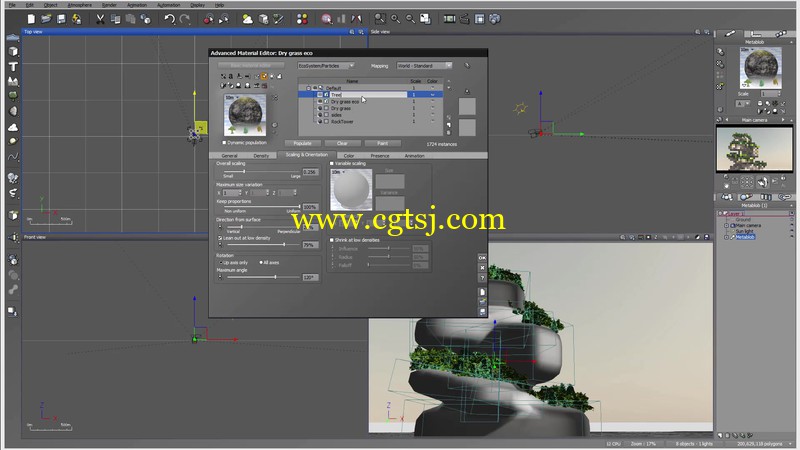The image size is (800, 450).
Task: Expand Main camera node in layer tree
Action: (727, 225)
